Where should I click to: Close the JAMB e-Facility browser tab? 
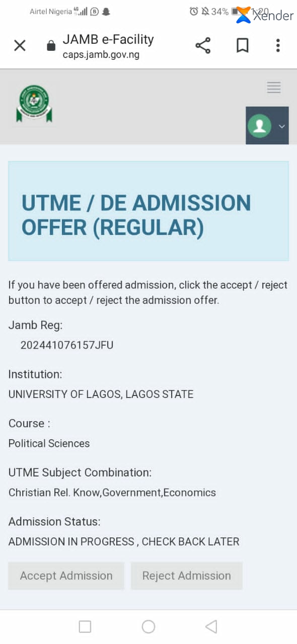coord(20,46)
